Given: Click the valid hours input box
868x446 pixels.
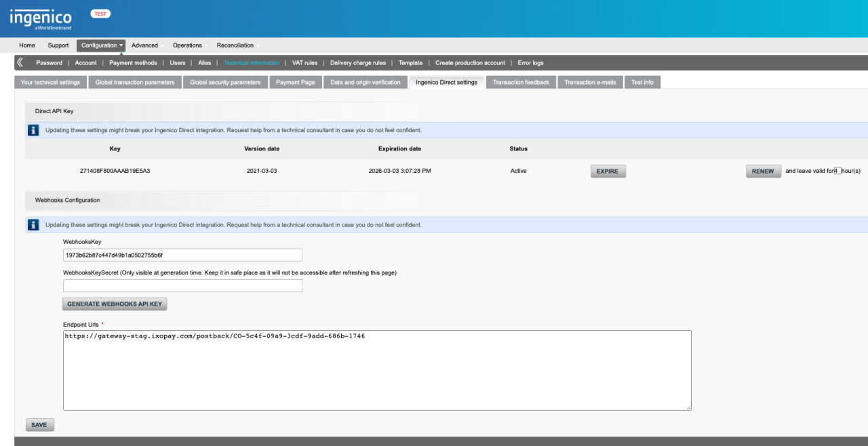Looking at the screenshot, I should coord(837,171).
